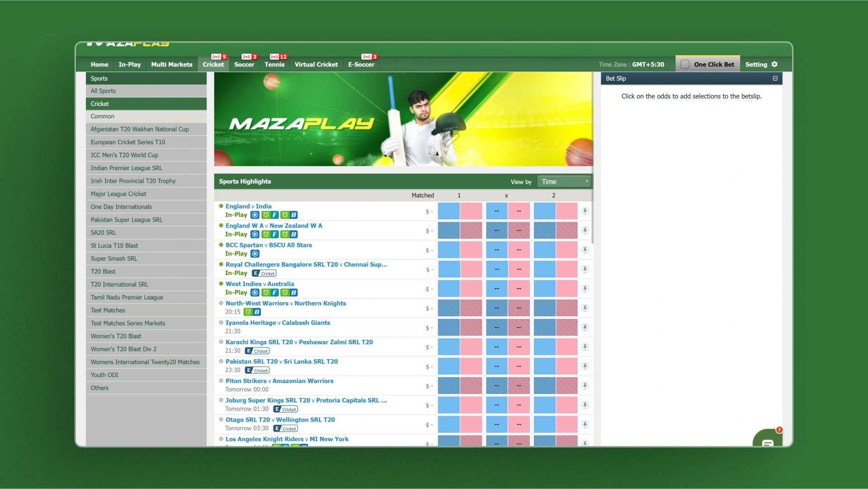Play live stream for West Indies v Australia
This screenshot has width=868, height=489.
[255, 293]
